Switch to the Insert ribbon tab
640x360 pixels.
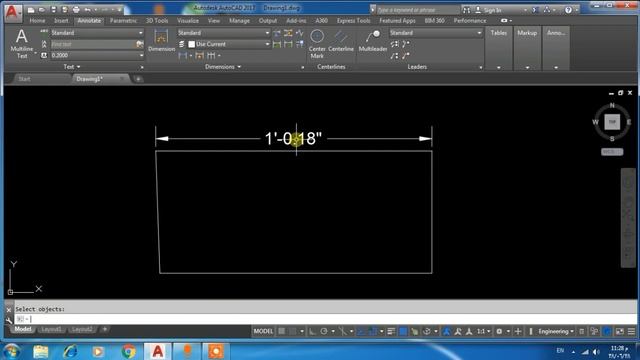pyautogui.click(x=61, y=20)
